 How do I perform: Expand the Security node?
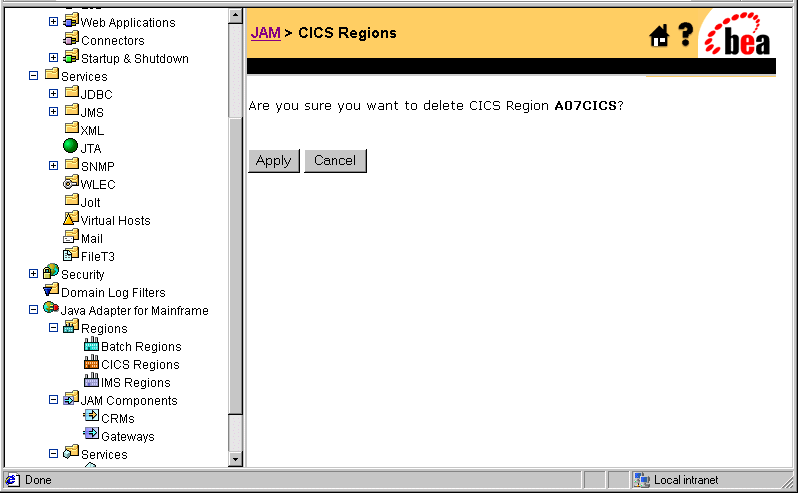tap(34, 274)
